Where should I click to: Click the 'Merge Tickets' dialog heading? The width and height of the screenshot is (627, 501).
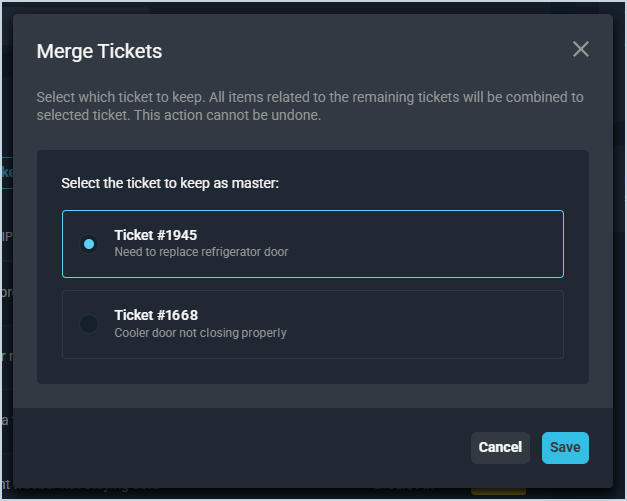point(99,51)
